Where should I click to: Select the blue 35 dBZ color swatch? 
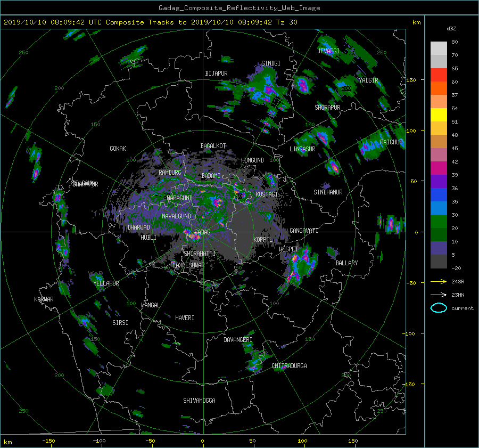pos(439,194)
